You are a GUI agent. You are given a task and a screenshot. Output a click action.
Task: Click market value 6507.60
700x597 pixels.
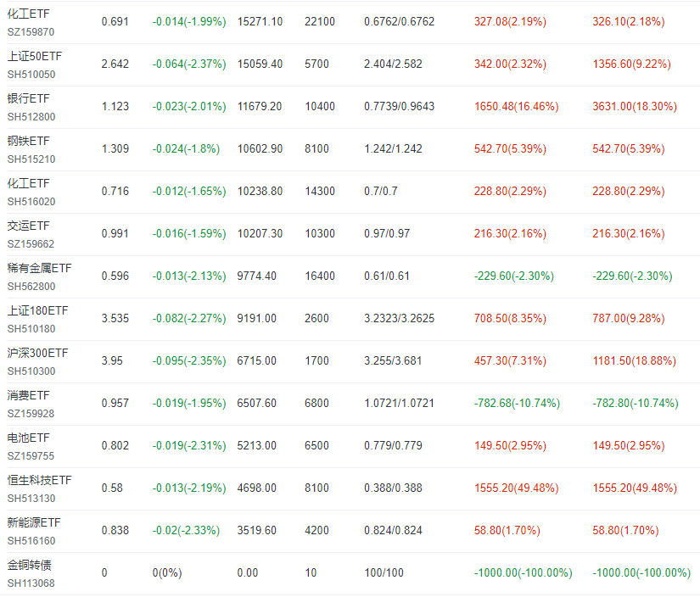point(257,404)
